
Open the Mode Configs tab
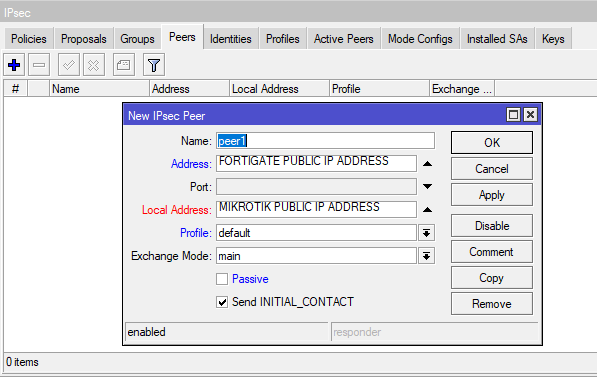[x=420, y=39]
